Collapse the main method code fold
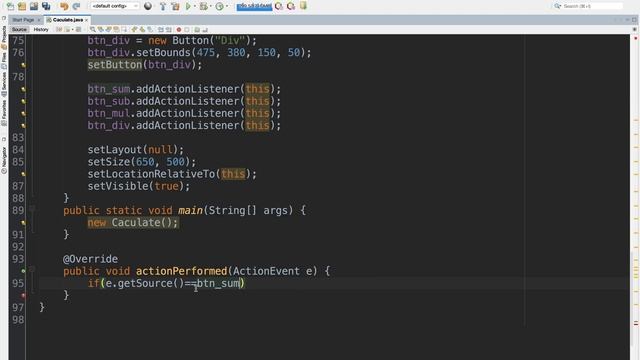Viewport: 640px width, 360px height. coord(32,209)
